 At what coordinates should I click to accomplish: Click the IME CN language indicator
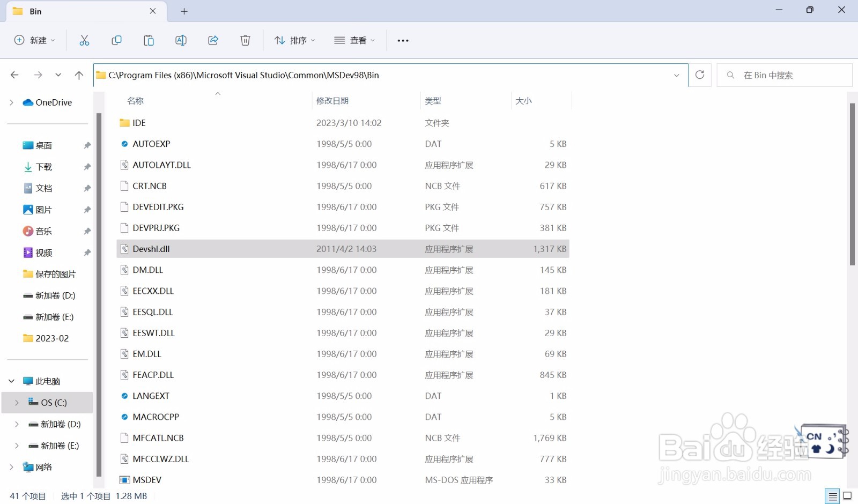point(814,436)
